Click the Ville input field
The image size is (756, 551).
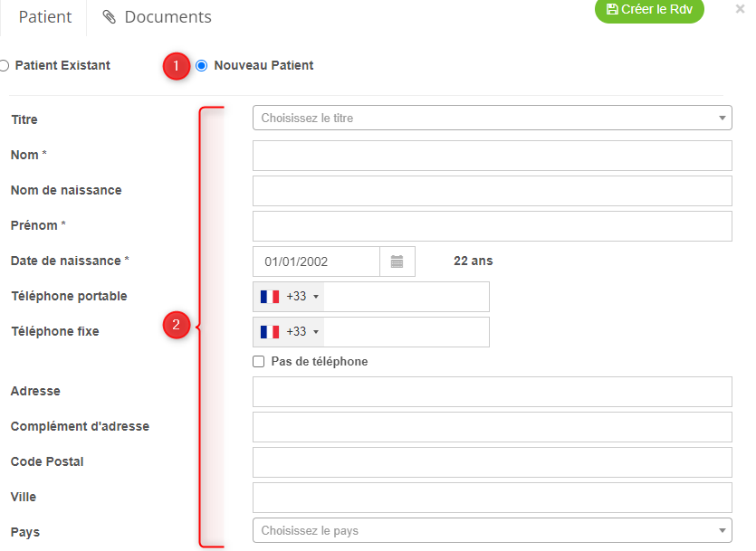coord(492,498)
